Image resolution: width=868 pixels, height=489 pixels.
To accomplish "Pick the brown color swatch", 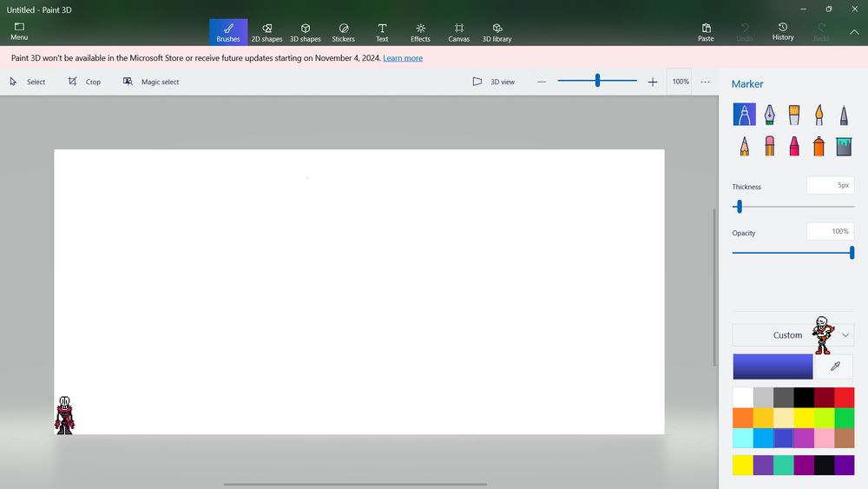I will click(845, 438).
